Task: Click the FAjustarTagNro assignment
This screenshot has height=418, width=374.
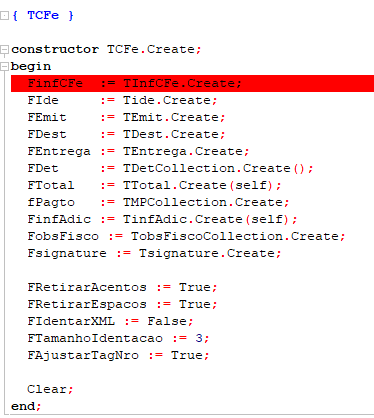Action: coord(118,355)
